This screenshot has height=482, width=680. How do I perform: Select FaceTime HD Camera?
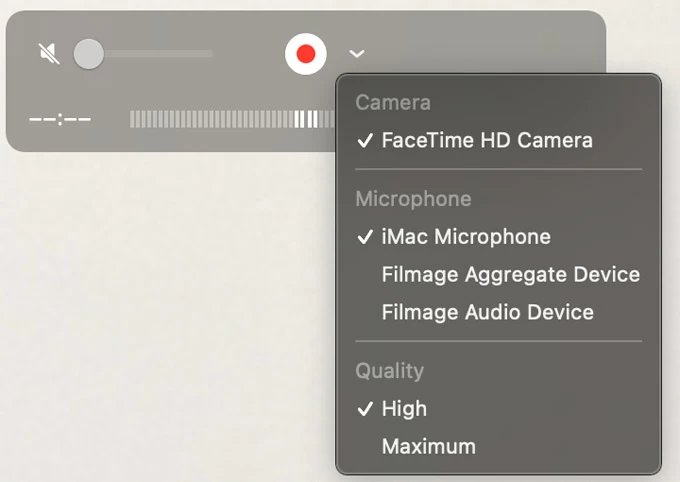pos(487,141)
